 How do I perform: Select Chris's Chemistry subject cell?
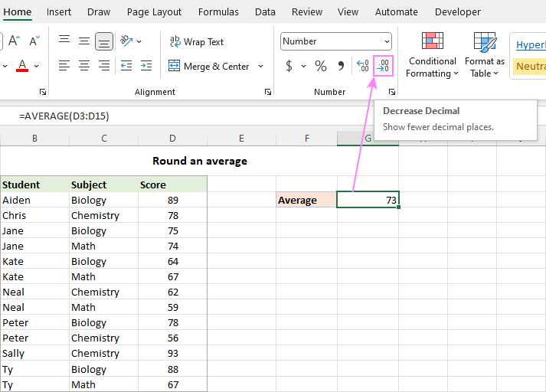(104, 215)
